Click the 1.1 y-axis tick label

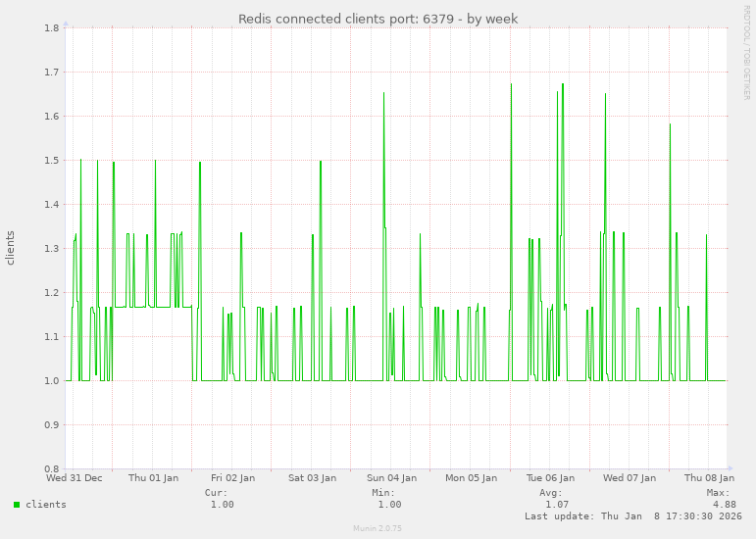tap(52, 337)
